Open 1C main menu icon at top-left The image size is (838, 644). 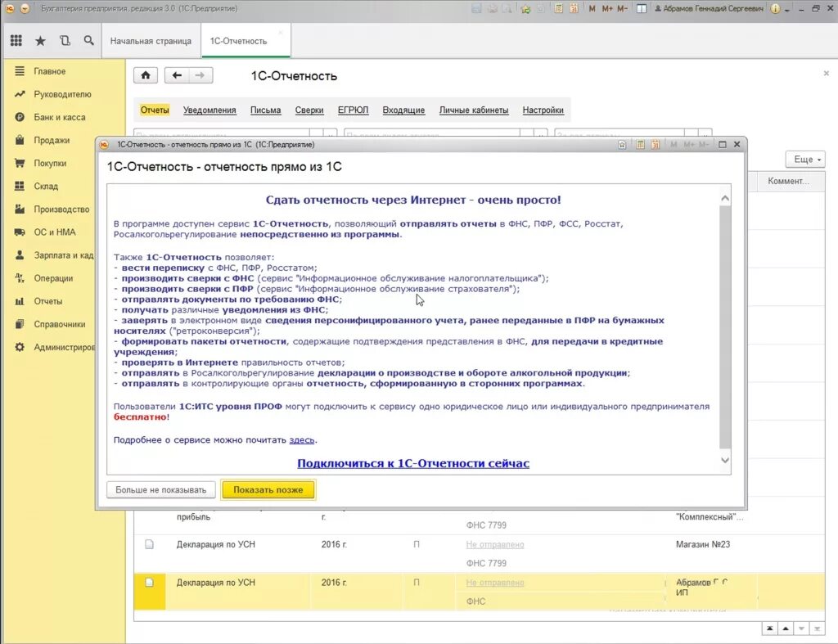[x=10, y=8]
